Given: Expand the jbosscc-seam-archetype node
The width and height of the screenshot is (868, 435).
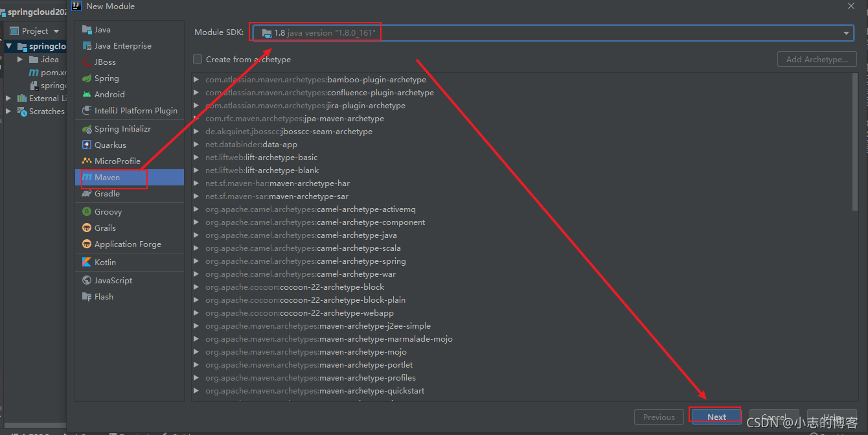Looking at the screenshot, I should (196, 132).
